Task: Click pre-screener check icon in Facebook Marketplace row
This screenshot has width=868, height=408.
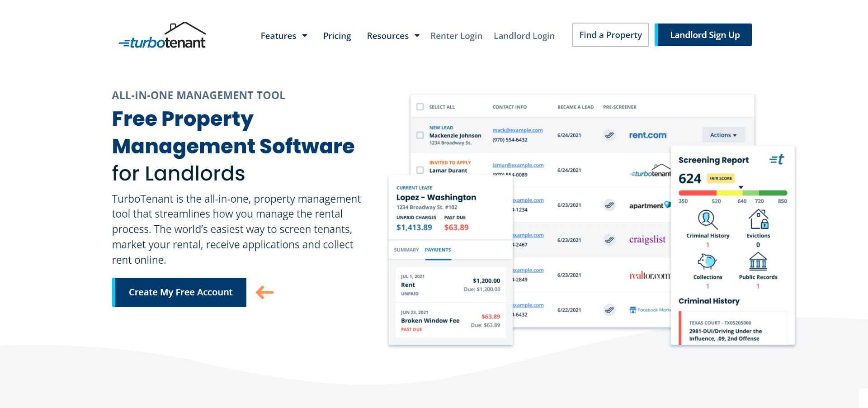Action: tap(609, 310)
